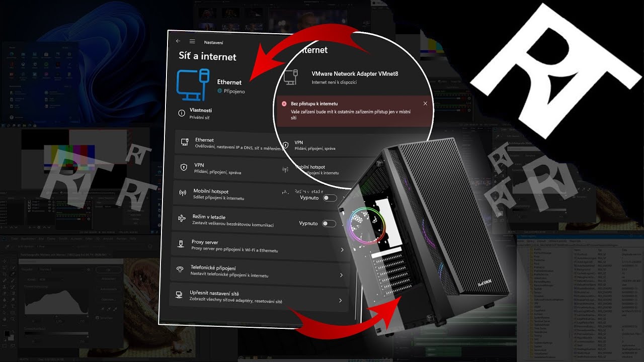Click the Režim v letadle airplane icon
Screen dimensions: 644x362
pyautogui.click(x=182, y=219)
